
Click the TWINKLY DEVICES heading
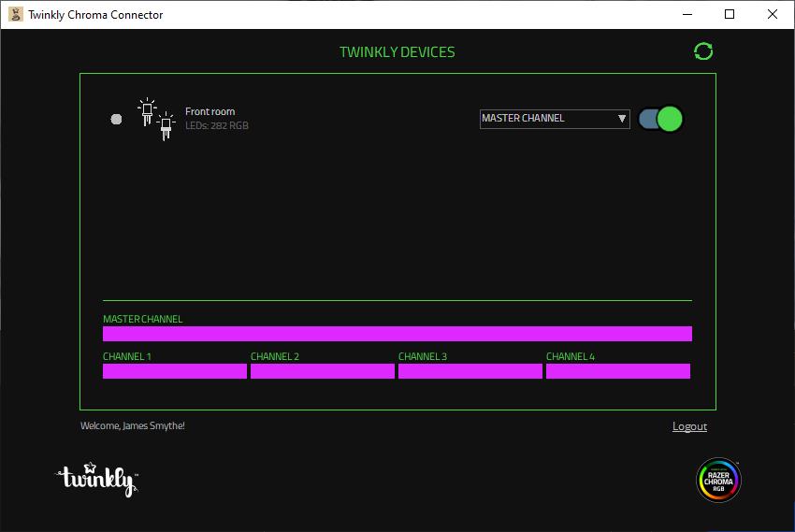(x=397, y=51)
